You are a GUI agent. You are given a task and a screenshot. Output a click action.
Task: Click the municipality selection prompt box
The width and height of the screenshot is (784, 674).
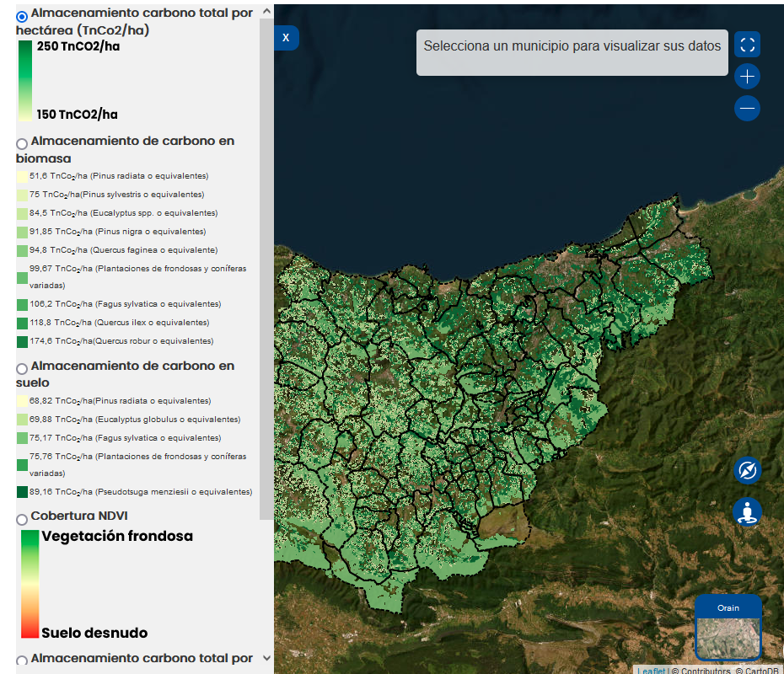pyautogui.click(x=572, y=52)
